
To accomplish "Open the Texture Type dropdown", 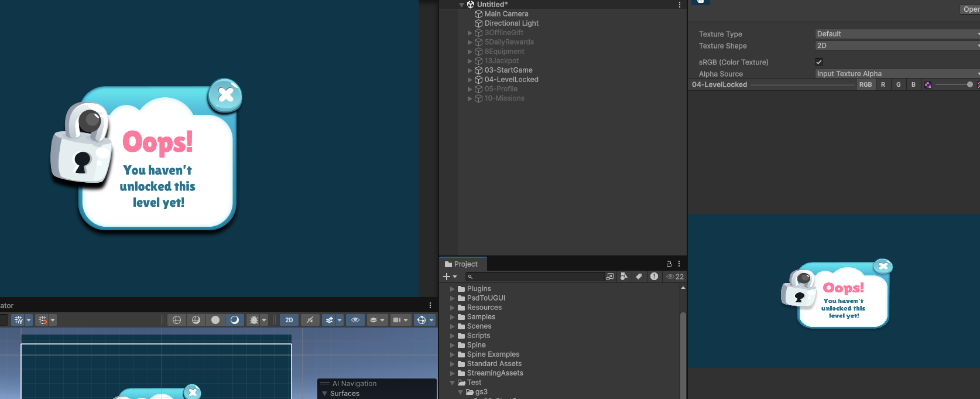I will click(896, 34).
